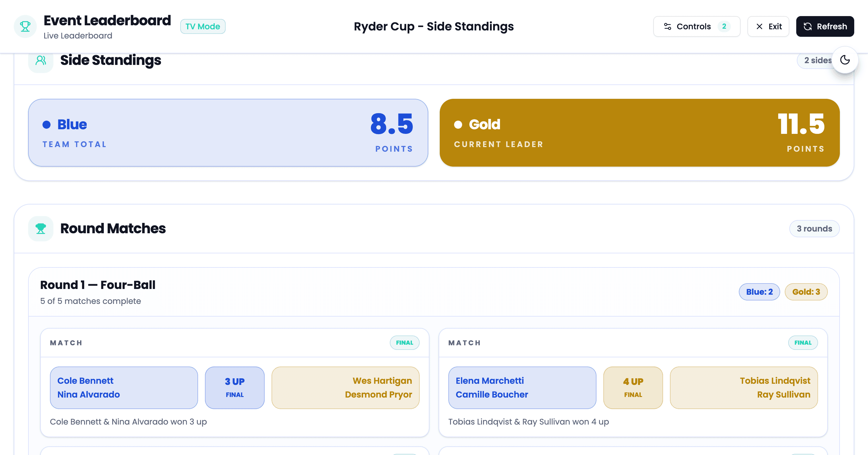868x455 pixels.
Task: Click the '8.5' Blue points score
Action: pyautogui.click(x=392, y=124)
